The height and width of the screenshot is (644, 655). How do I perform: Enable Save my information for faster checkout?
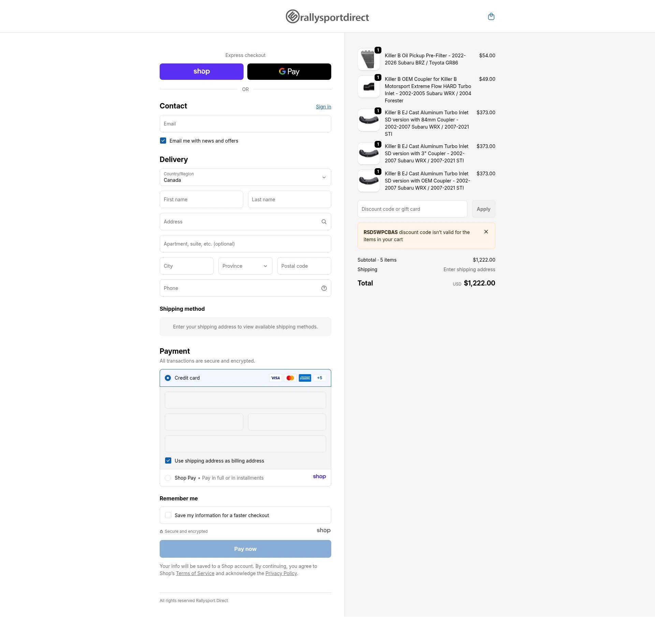coord(168,515)
